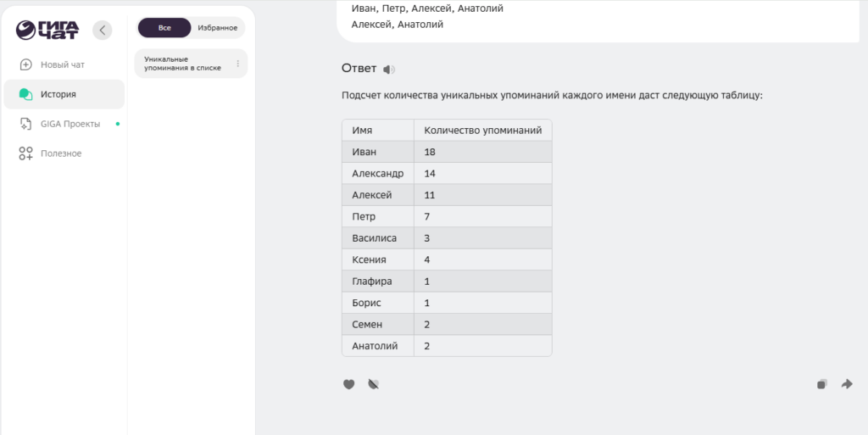Open the Полезное section

coord(61,153)
